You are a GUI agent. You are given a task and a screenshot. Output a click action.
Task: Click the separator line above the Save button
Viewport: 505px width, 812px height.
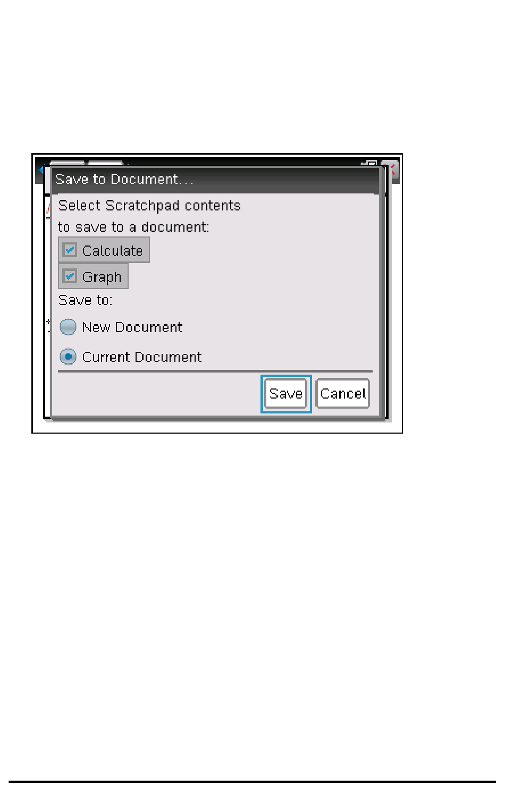215,371
